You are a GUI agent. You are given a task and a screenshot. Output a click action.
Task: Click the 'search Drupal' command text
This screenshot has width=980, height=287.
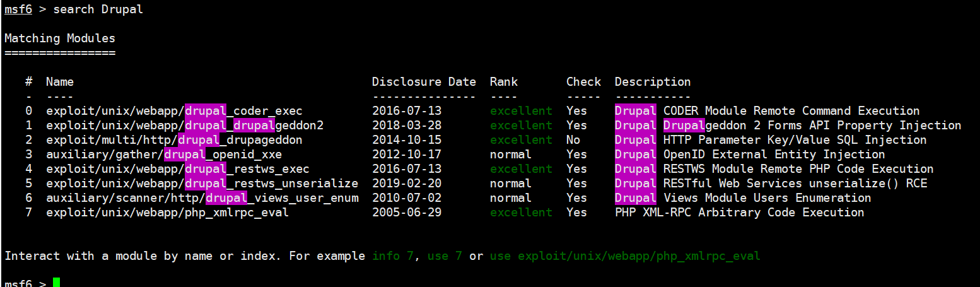[x=98, y=10]
